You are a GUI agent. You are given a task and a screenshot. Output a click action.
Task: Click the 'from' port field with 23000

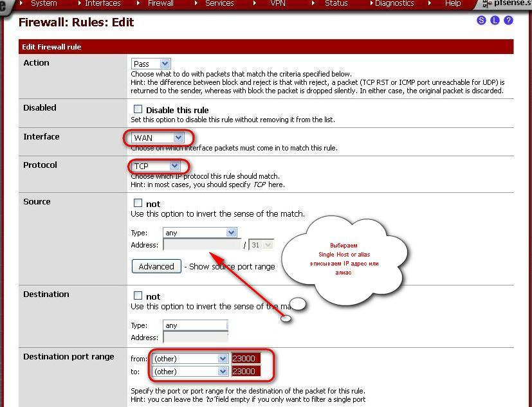246,359
